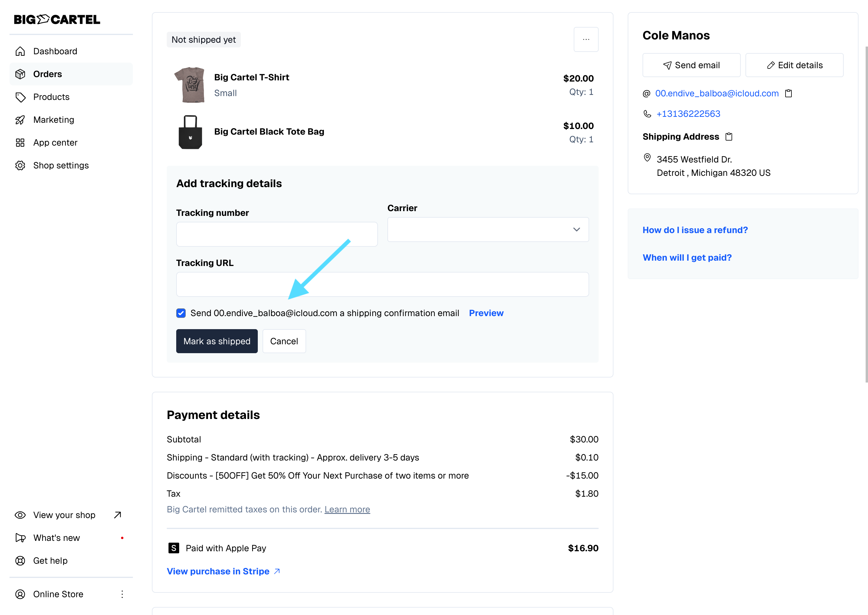Image resolution: width=868 pixels, height=615 pixels.
Task: Copy the shipping address clipboard icon
Action: (729, 137)
